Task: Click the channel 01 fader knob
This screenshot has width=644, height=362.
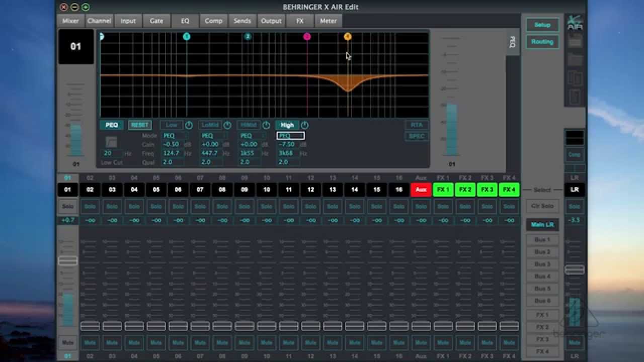Action: tap(67, 260)
